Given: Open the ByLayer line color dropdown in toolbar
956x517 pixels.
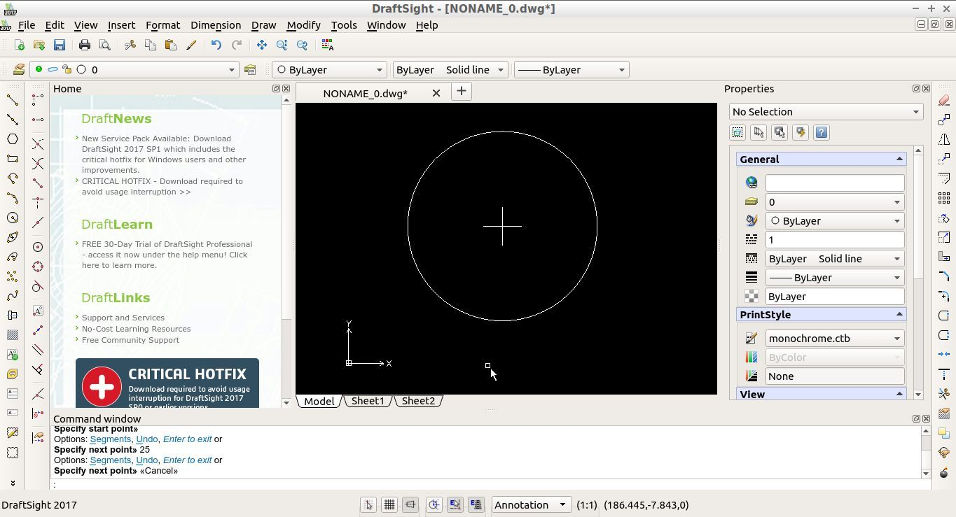Looking at the screenshot, I should pyautogui.click(x=329, y=70).
